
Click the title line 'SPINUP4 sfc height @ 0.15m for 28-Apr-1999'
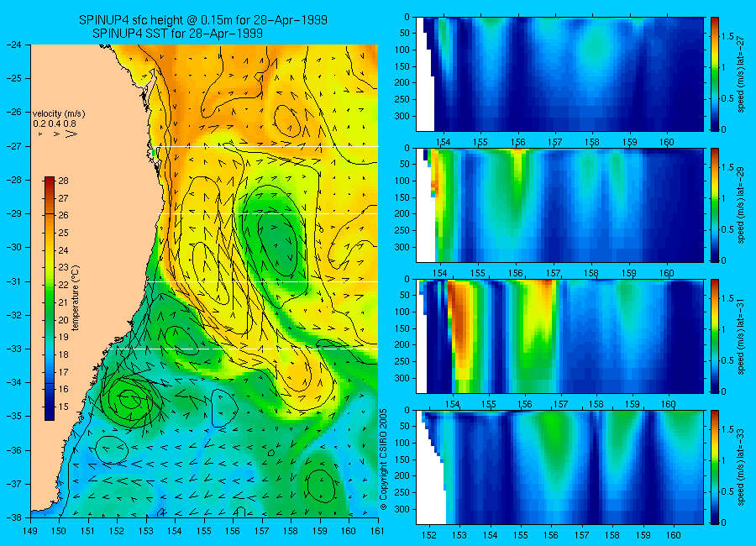[203, 20]
